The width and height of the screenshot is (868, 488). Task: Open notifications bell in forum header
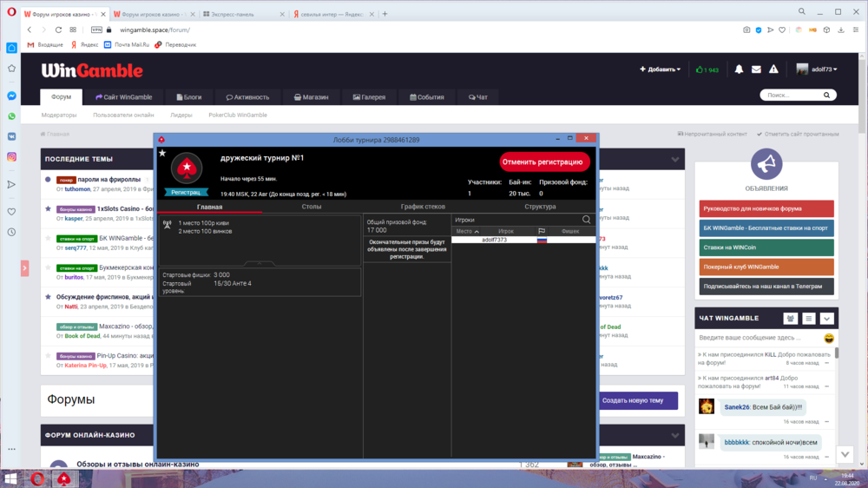(x=739, y=69)
